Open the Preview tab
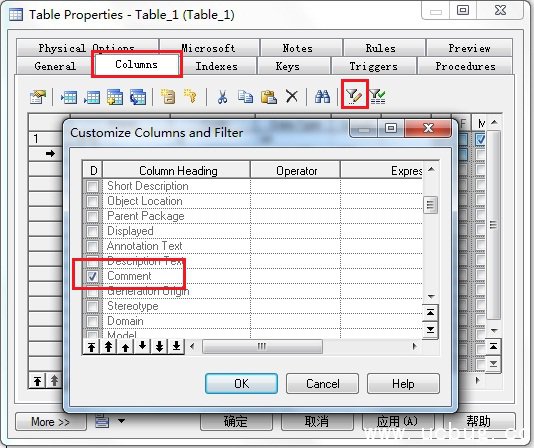Image resolution: width=534 pixels, height=448 pixels. [469, 48]
